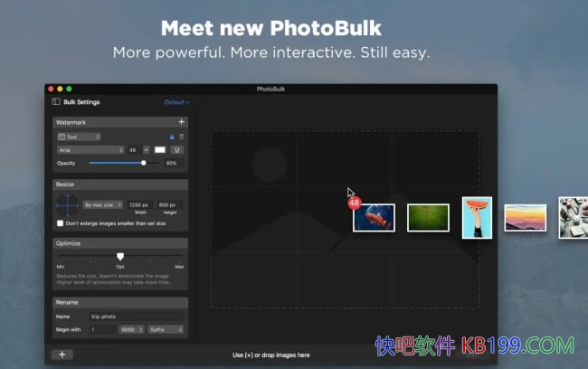588x369 pixels.
Task: Click the white watermark color swatch
Action: tap(160, 149)
